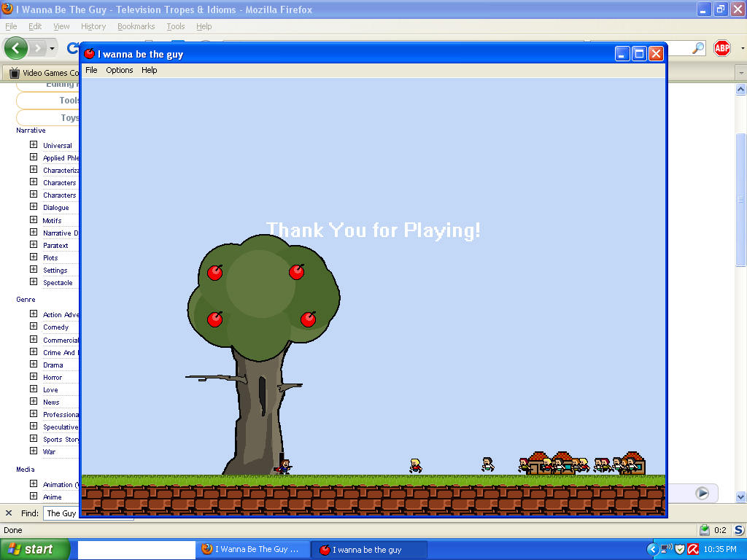Expand the Motifs tree node

[34, 219]
